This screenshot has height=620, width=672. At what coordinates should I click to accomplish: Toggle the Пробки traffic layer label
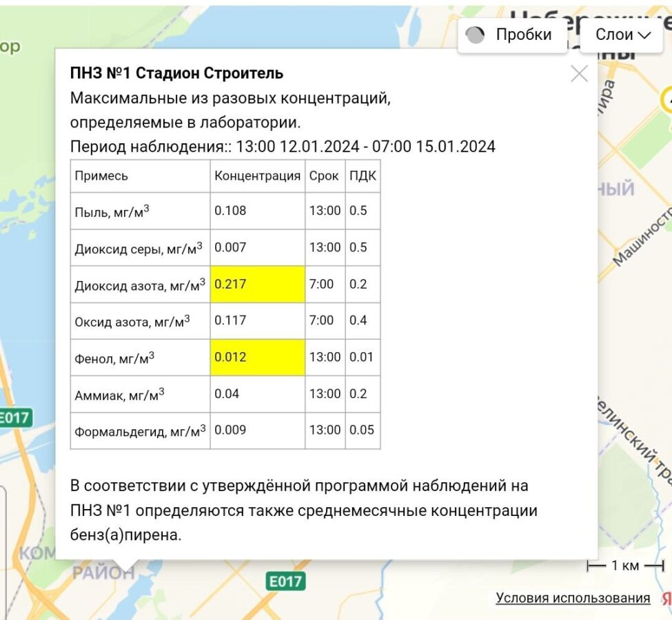point(524,35)
